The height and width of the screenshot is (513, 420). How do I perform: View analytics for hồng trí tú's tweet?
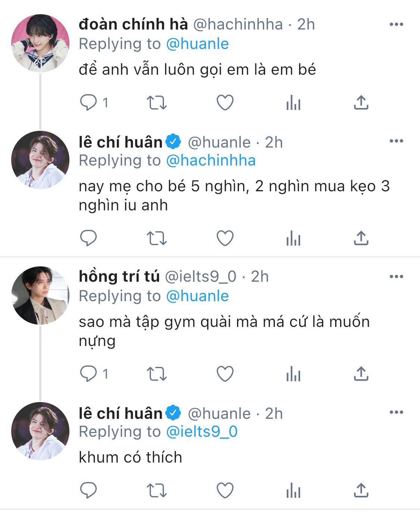(x=293, y=374)
